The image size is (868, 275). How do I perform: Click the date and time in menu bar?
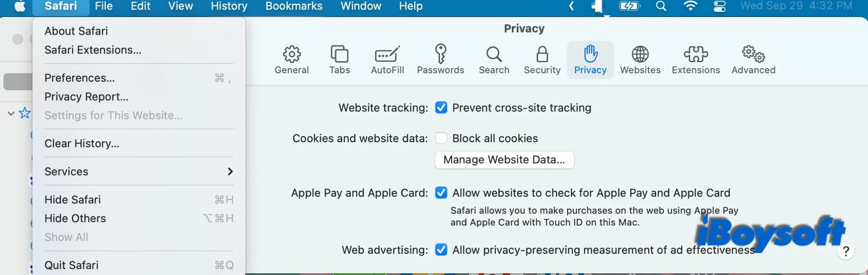tap(796, 6)
